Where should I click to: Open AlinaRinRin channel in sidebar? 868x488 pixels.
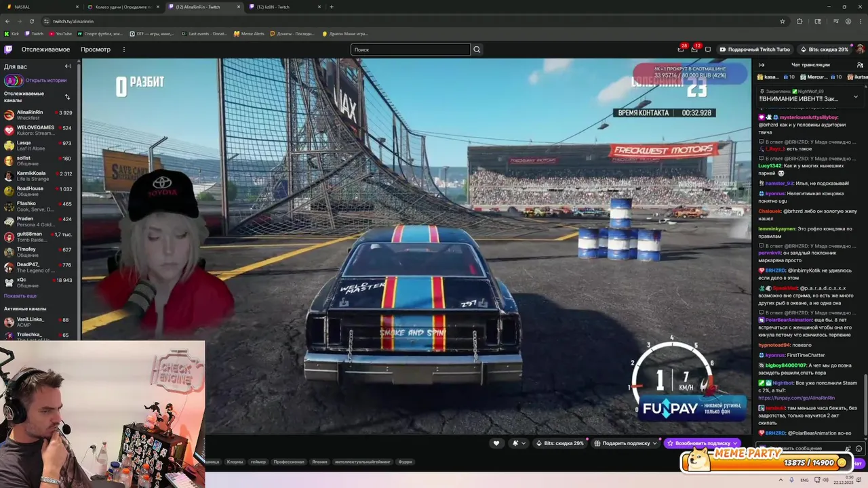coord(38,115)
